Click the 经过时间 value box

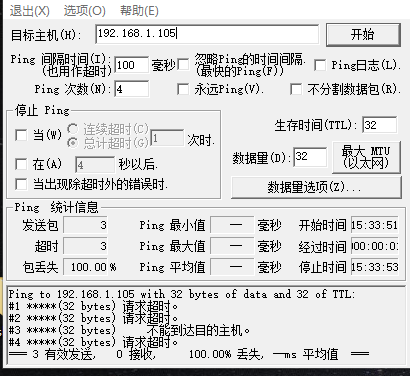374,246
